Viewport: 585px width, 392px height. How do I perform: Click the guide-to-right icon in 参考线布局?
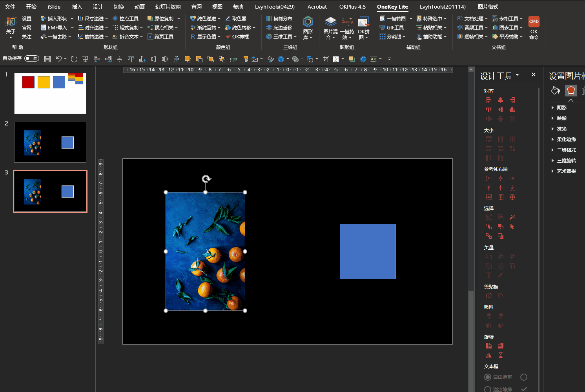(512, 178)
